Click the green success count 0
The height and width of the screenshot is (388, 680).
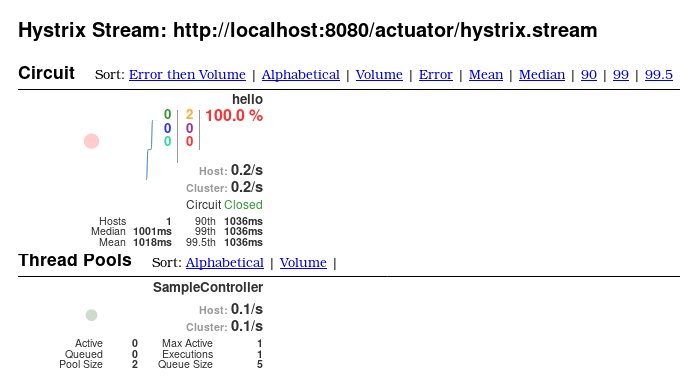(167, 114)
